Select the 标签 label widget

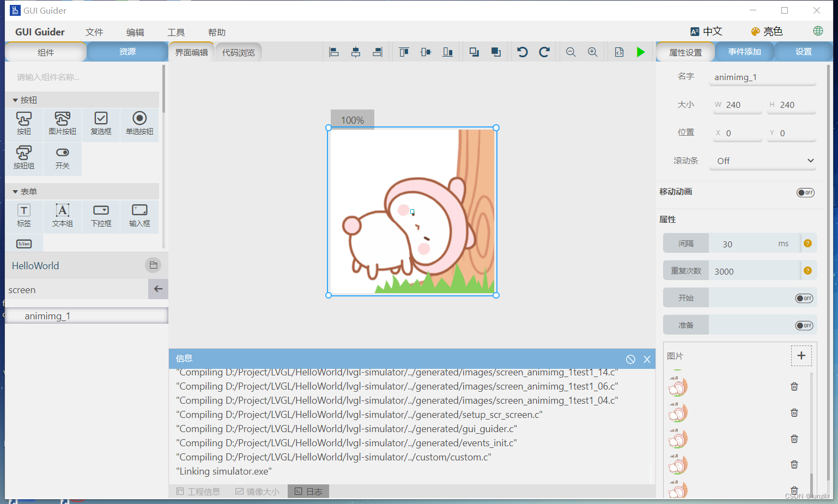coord(24,216)
